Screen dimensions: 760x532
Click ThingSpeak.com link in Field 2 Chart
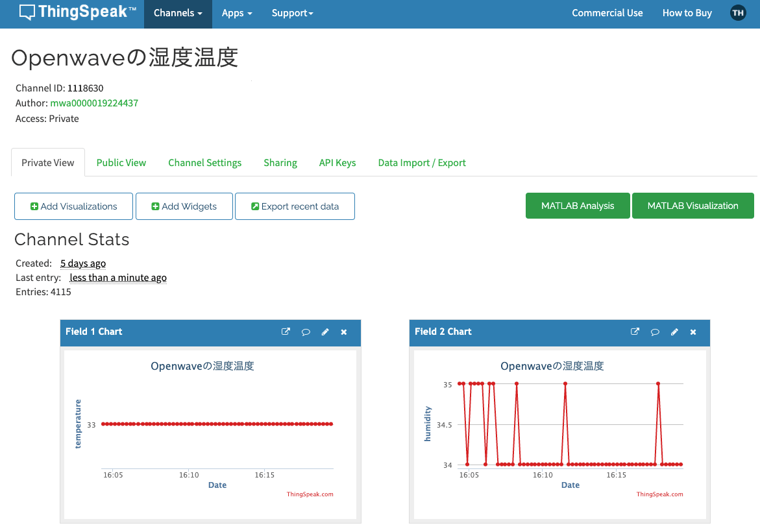[659, 494]
